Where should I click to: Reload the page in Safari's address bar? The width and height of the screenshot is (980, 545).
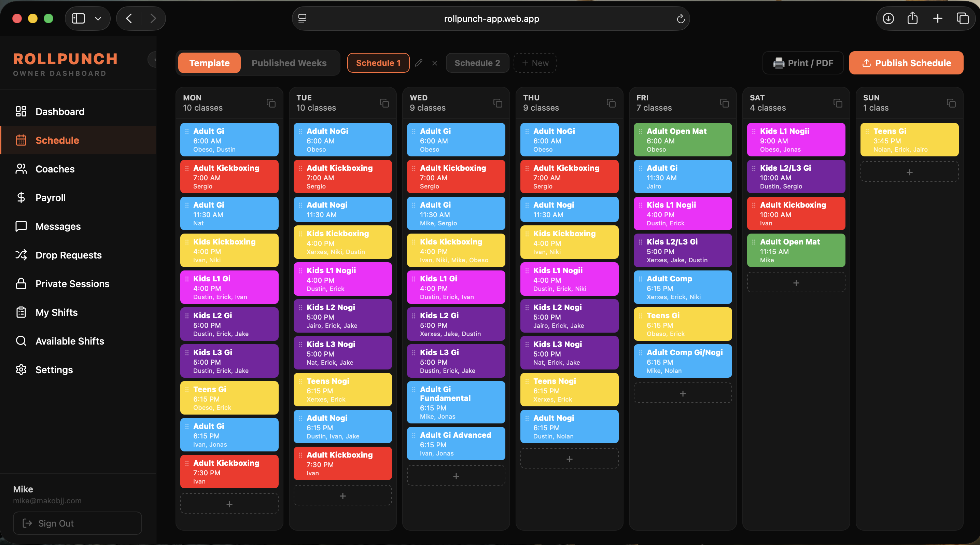(x=681, y=18)
